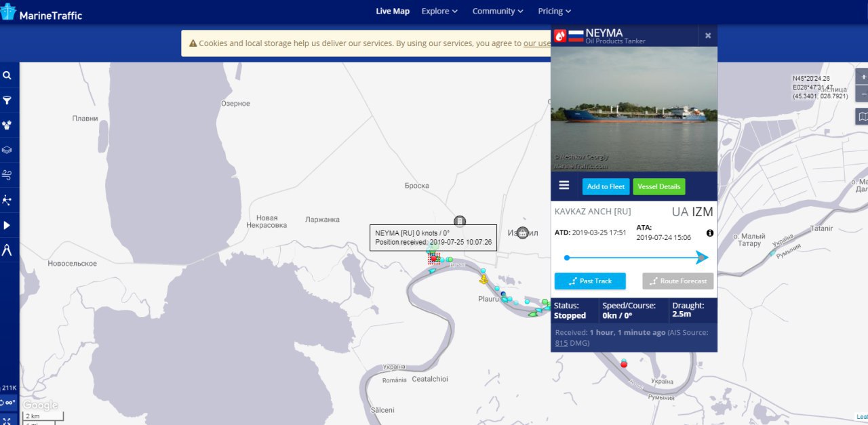Viewport: 868px width, 425px height.
Task: Click the Past Track button
Action: coord(590,281)
